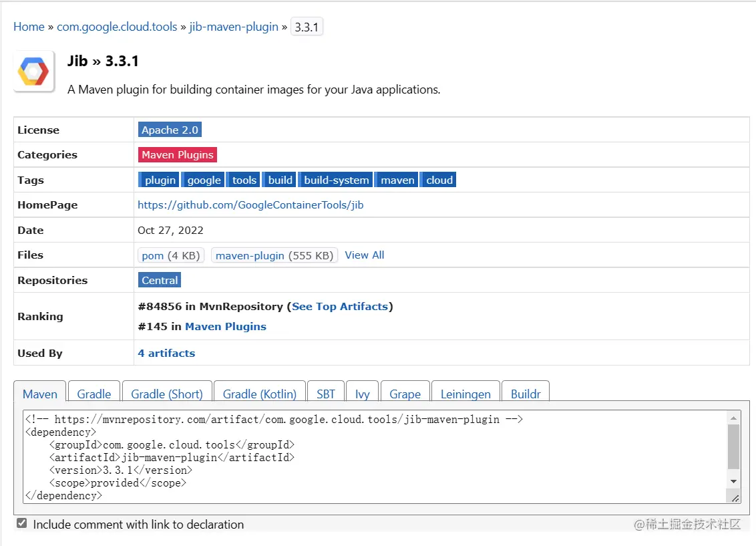Screen dimensions: 756x546
Task: Download the maven-plugin (555 KB) file
Action: (x=274, y=255)
